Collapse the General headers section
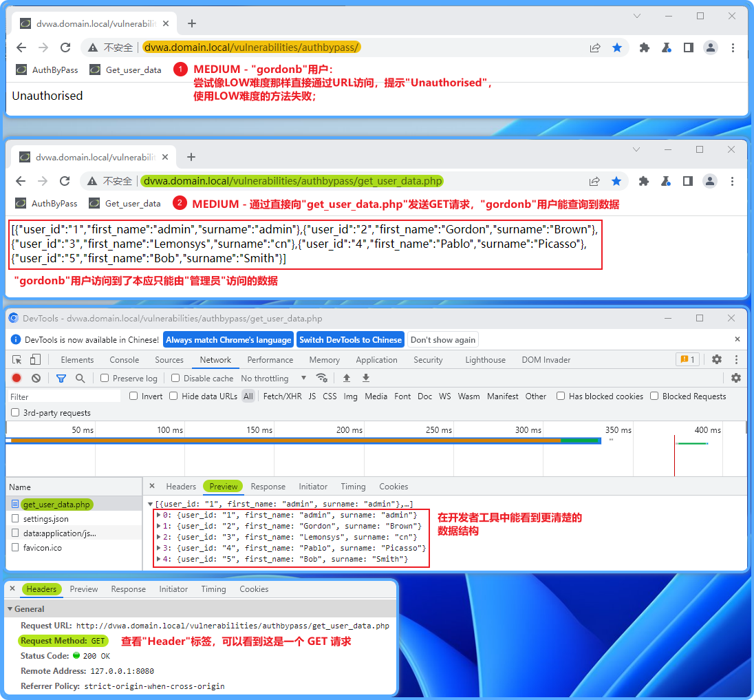The height and width of the screenshot is (700, 754). click(10, 608)
